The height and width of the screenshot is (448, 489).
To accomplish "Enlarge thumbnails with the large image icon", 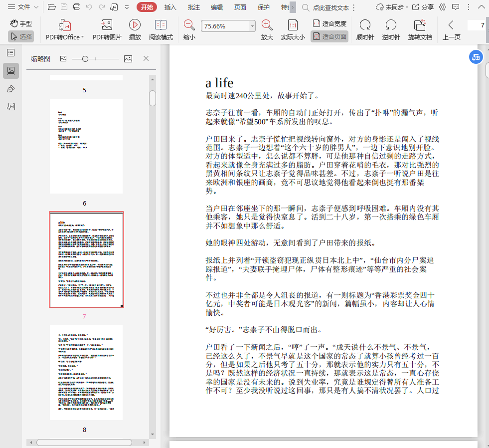I will pyautogui.click(x=128, y=59).
